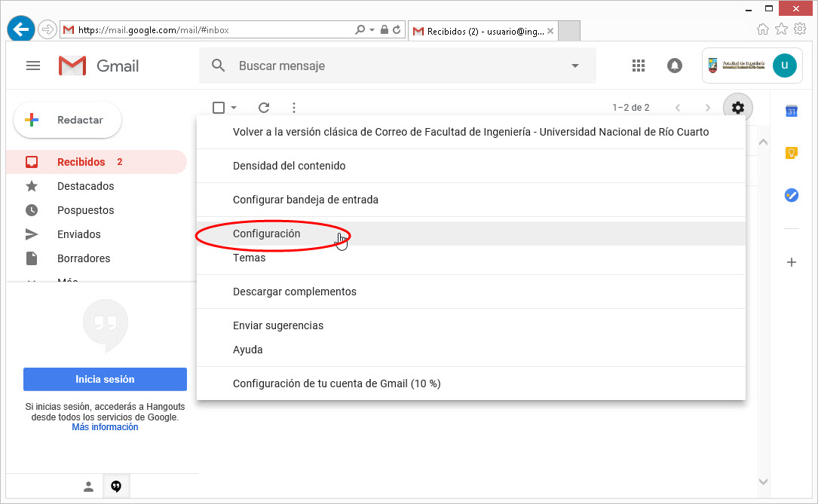
Task: Choose 'Densidad del contenido'
Action: (471, 166)
